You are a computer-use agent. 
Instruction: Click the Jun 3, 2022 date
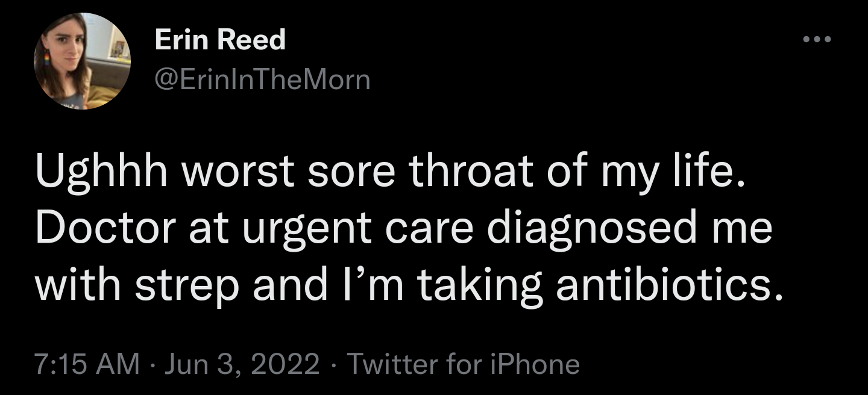tap(241, 364)
